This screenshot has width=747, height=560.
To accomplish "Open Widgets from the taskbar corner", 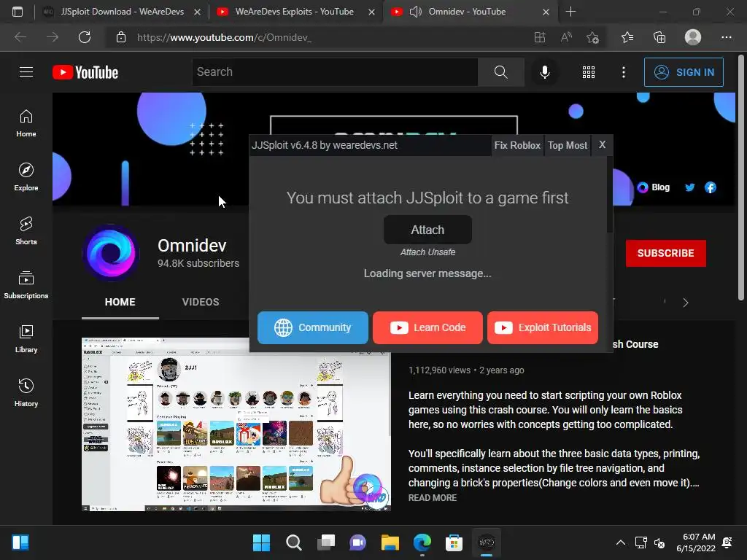I will pyautogui.click(x=20, y=542).
